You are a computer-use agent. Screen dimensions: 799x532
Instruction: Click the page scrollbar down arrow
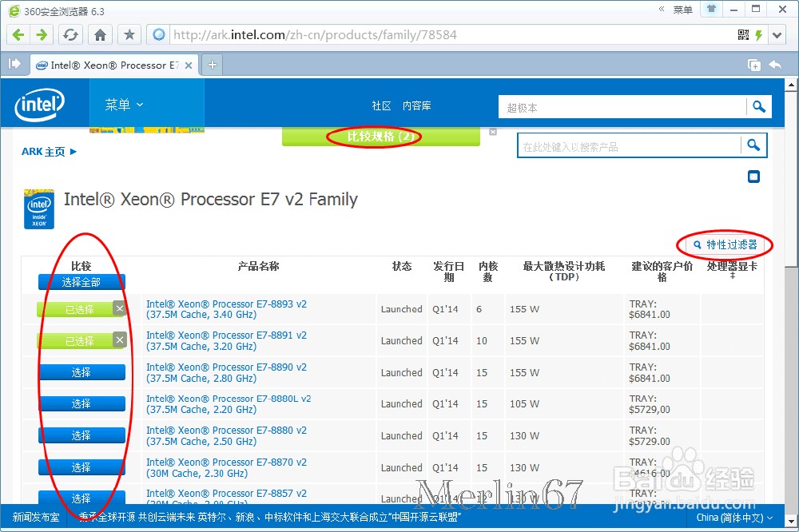(x=791, y=522)
